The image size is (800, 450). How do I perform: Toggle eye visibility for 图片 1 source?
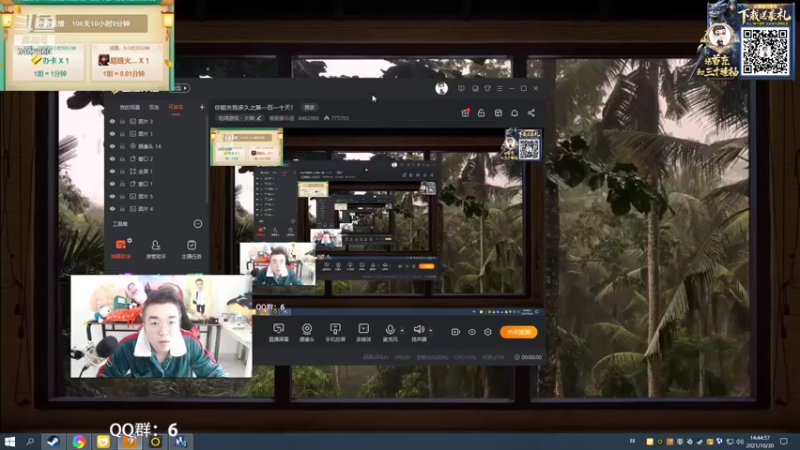click(x=112, y=134)
